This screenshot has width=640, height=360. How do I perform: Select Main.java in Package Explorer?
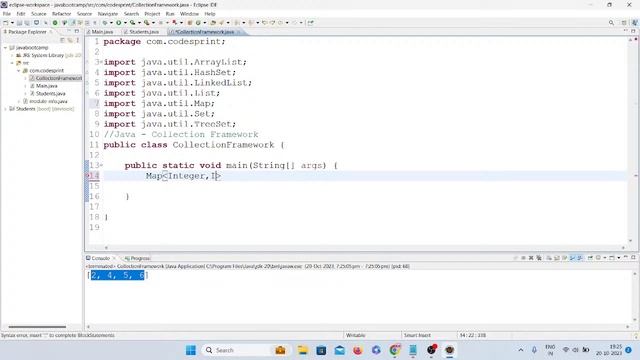click(47, 86)
